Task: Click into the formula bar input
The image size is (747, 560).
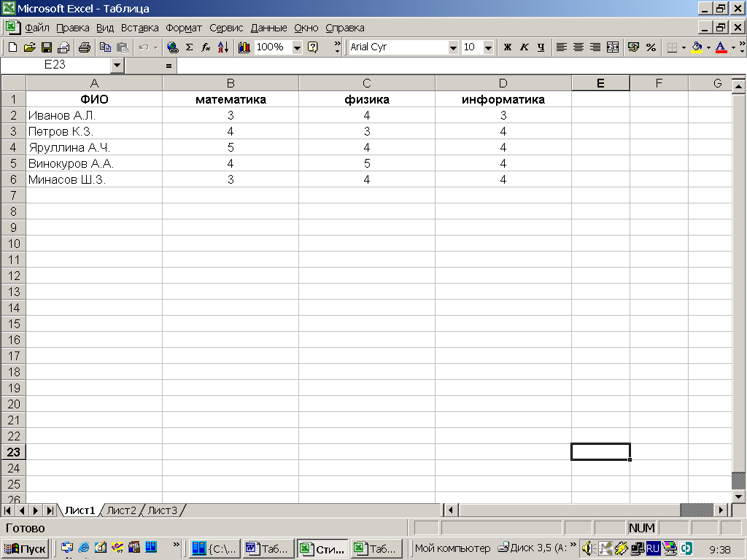Action: tap(461, 65)
